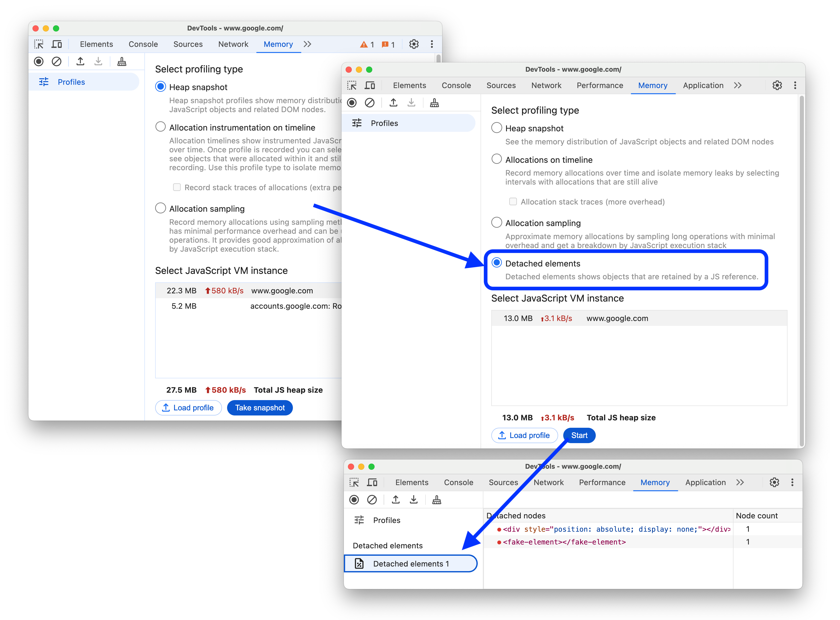Click the DevTools settings gear icon
This screenshot has height=620, width=840.
pyautogui.click(x=777, y=85)
